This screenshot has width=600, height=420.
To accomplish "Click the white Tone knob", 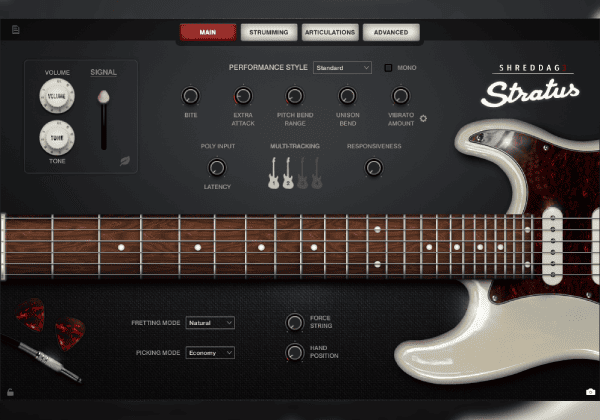I will click(57, 138).
